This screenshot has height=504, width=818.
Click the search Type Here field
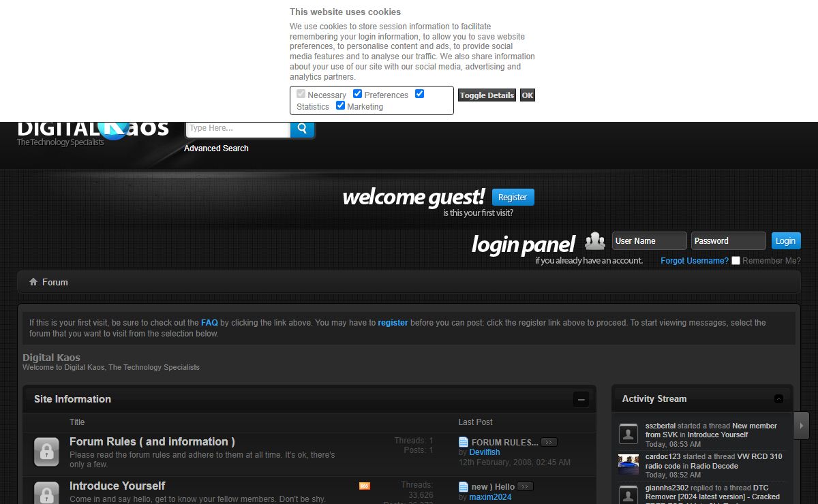pos(238,129)
